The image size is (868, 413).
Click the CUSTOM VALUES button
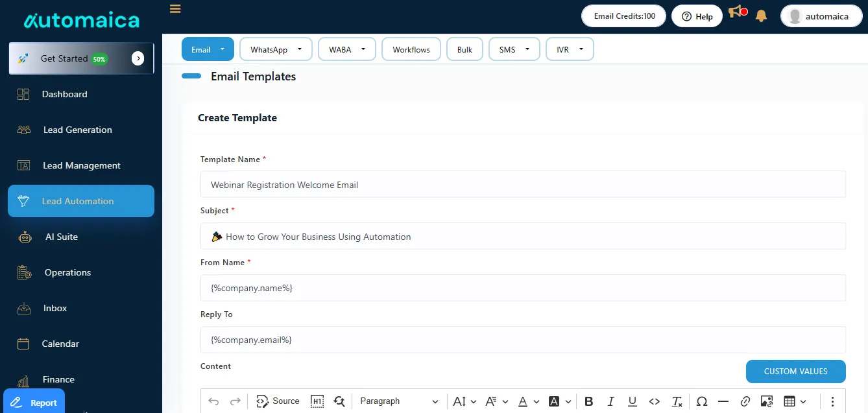[x=795, y=372]
